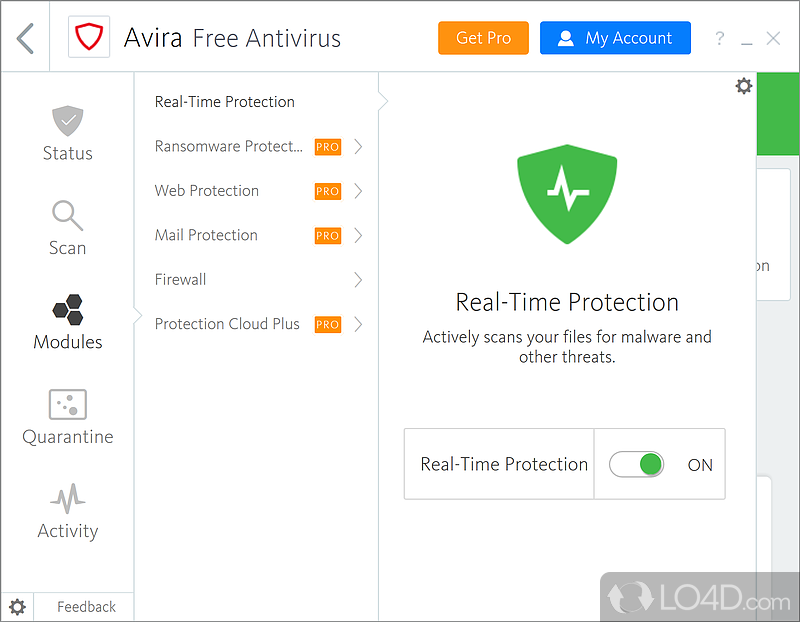
Task: Expand the Ransomware Protection chevron
Action: 357,147
